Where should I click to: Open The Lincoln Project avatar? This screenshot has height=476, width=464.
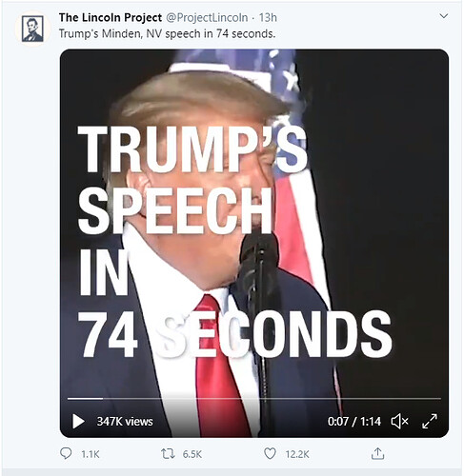coord(32,29)
